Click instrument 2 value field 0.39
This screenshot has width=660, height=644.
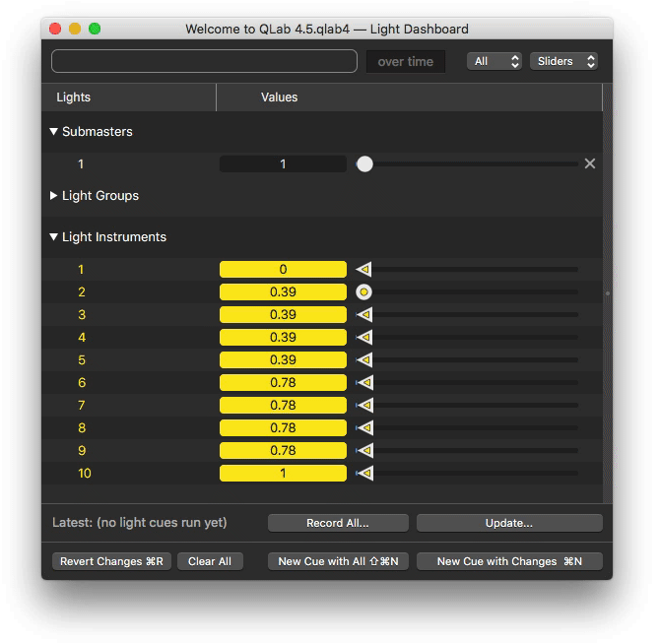tap(283, 291)
